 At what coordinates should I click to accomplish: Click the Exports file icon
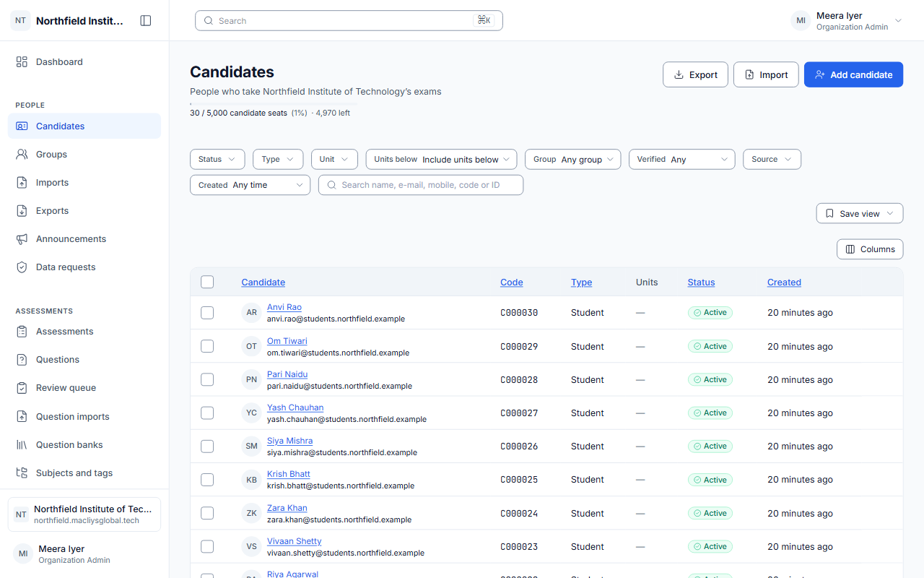[x=22, y=211]
